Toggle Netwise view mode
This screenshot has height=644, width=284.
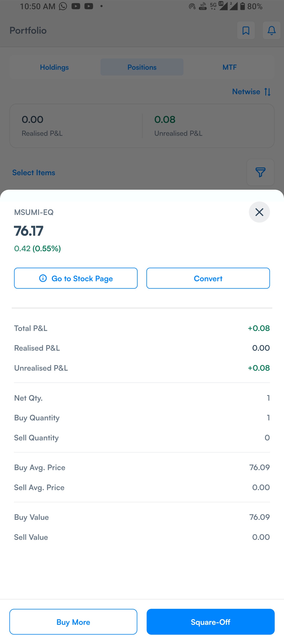pyautogui.click(x=246, y=92)
